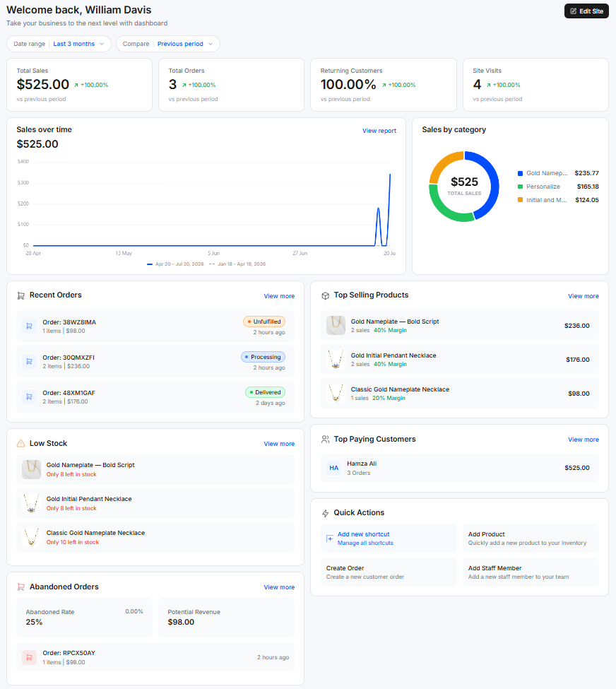Click customer name 'Hamza Ali'
The height and width of the screenshot is (689, 616).
click(x=362, y=464)
